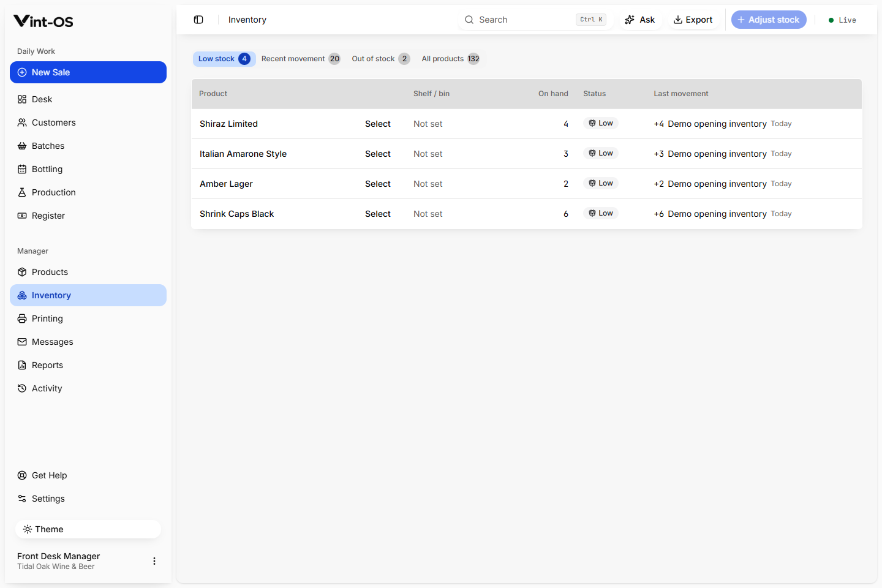Open the Printing section
The image size is (882, 588).
[88, 318]
